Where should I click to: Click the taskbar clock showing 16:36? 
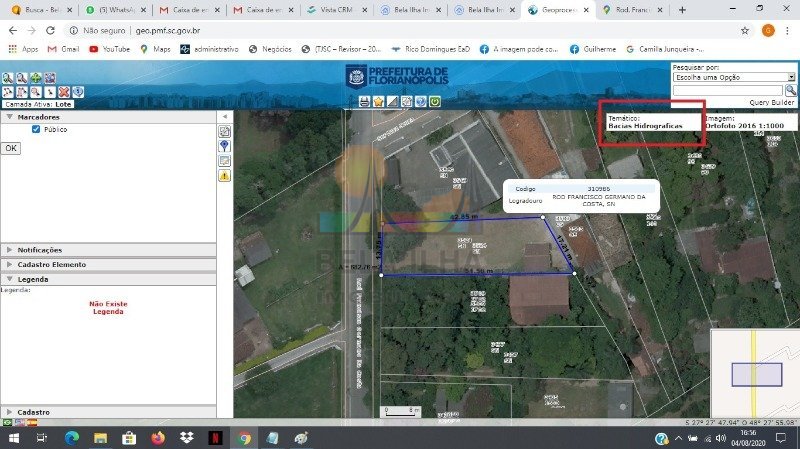748,438
